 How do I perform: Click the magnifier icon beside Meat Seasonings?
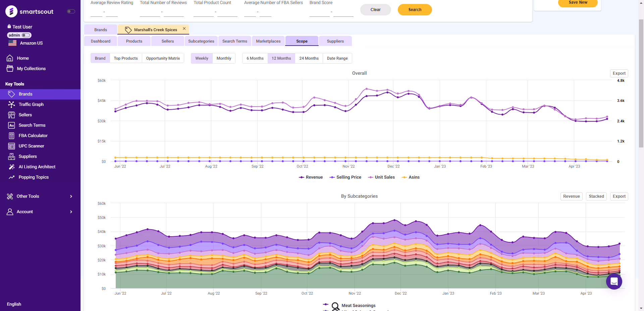335,306
